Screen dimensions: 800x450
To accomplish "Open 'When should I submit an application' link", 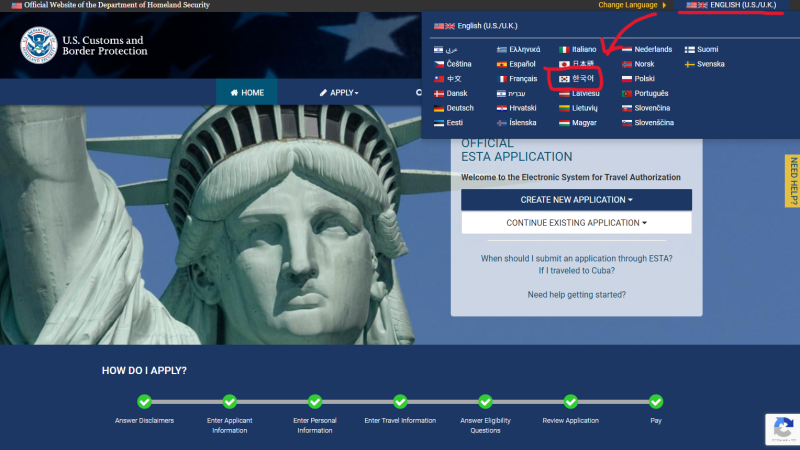I will (x=577, y=259).
